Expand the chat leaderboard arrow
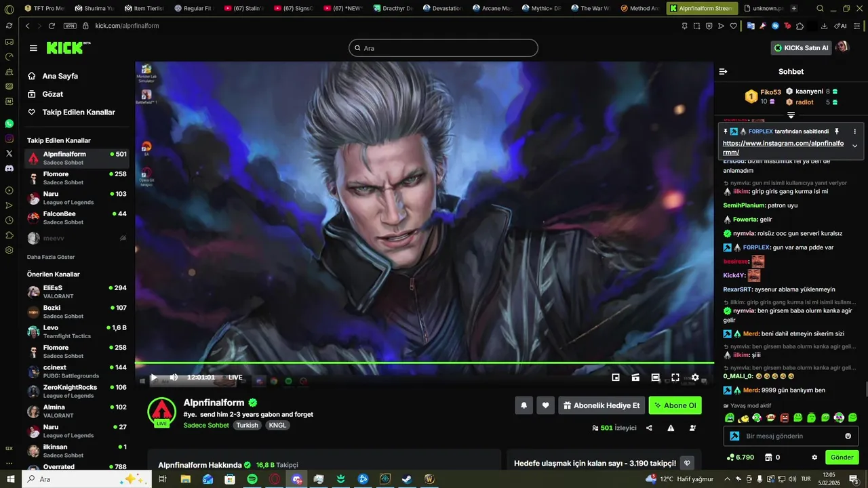Viewport: 868px width, 488px height. (791, 115)
